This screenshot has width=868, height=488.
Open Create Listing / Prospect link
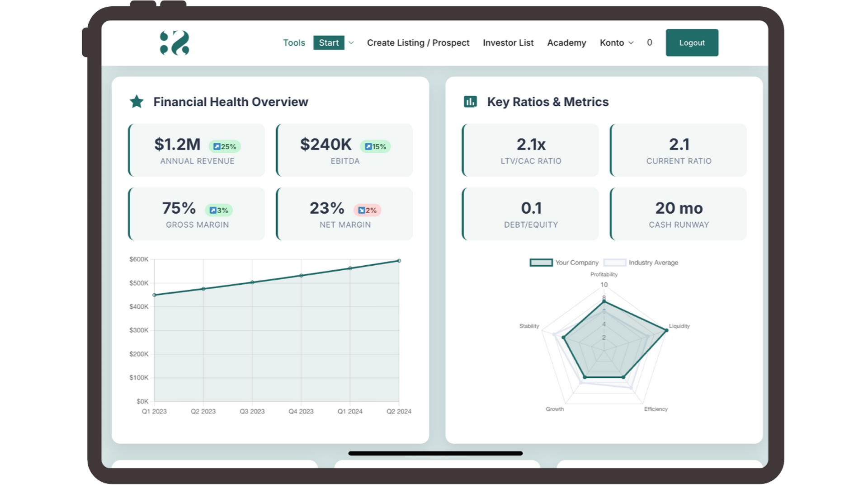point(418,42)
